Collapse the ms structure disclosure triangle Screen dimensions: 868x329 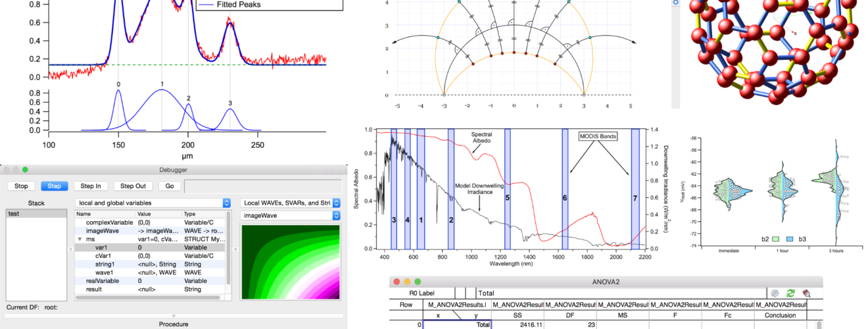[x=80, y=240]
